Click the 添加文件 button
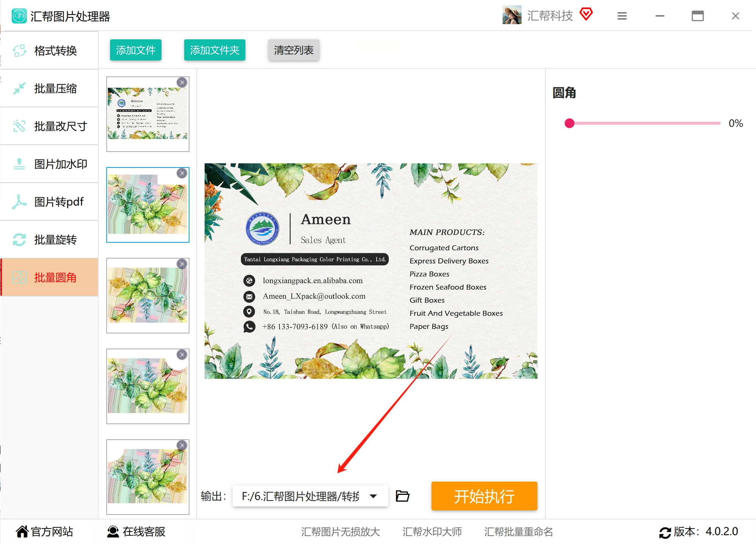The image size is (756, 544). click(135, 50)
